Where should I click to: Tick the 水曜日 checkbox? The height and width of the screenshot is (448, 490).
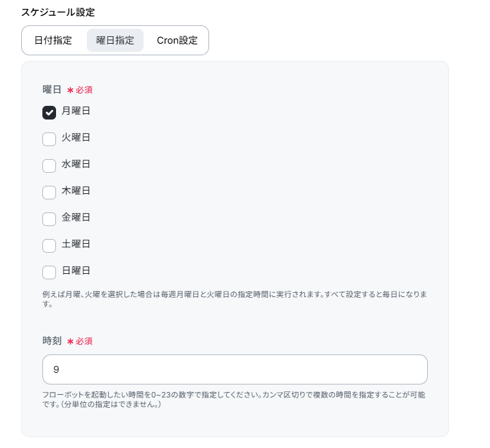49,166
